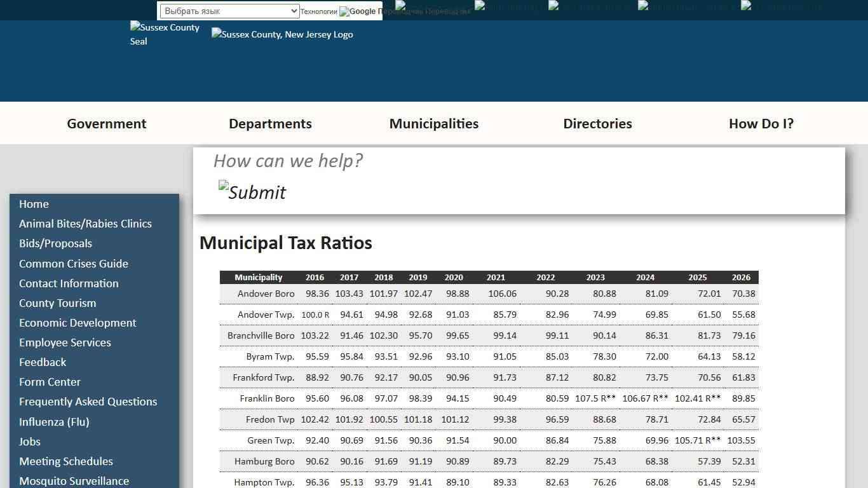Select Municipalities in the navigation bar
The image size is (868, 488).
coord(433,124)
